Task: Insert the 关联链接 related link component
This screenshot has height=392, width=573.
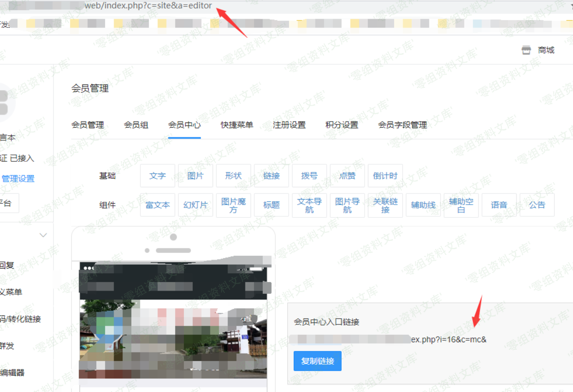Action: click(385, 205)
